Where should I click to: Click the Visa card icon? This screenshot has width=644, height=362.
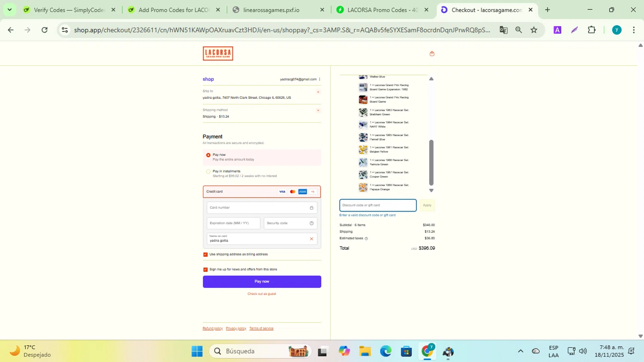pos(282,192)
